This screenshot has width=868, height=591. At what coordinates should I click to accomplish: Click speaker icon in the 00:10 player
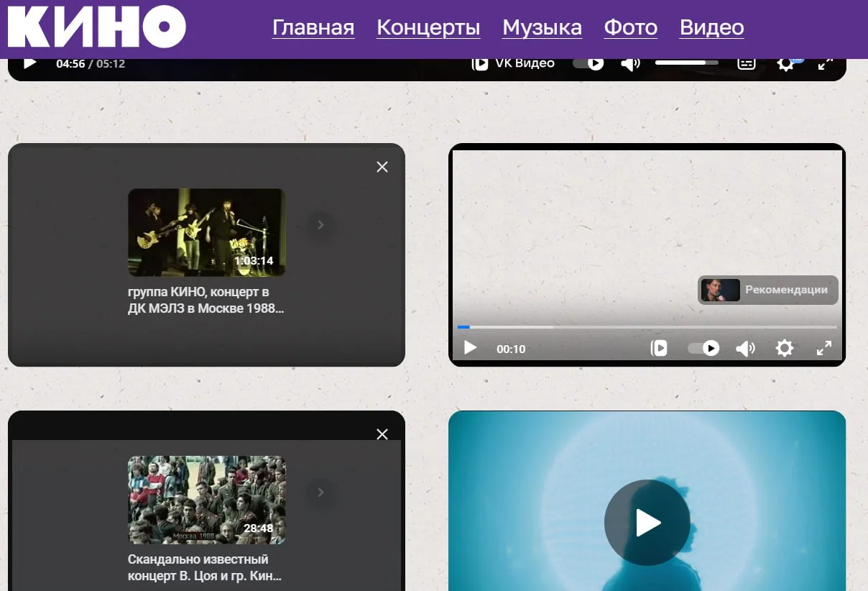click(x=745, y=349)
